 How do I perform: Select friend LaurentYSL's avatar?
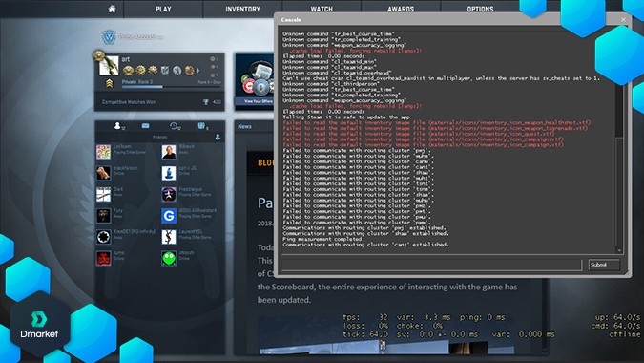point(169,237)
